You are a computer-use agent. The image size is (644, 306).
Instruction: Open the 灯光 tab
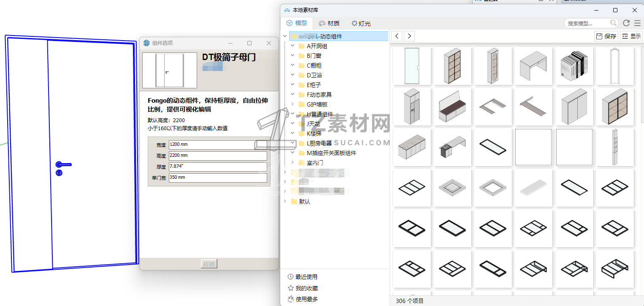pyautogui.click(x=361, y=23)
